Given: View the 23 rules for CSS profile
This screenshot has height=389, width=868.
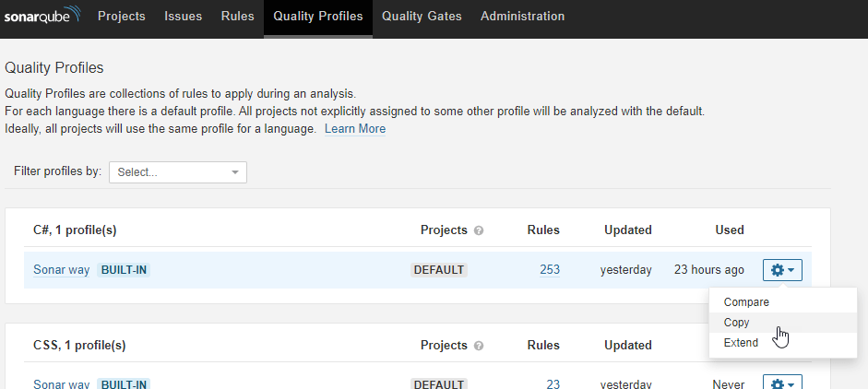Looking at the screenshot, I should pos(553,383).
